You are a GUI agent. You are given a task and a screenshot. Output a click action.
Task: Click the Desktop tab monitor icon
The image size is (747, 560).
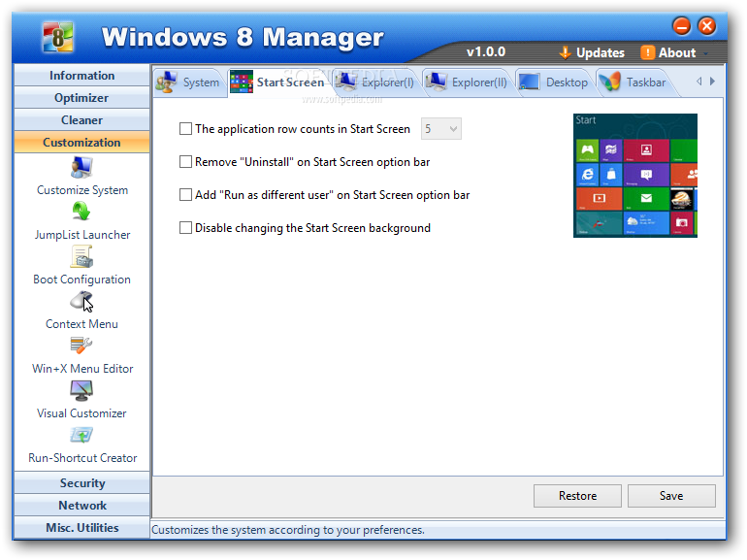click(529, 82)
